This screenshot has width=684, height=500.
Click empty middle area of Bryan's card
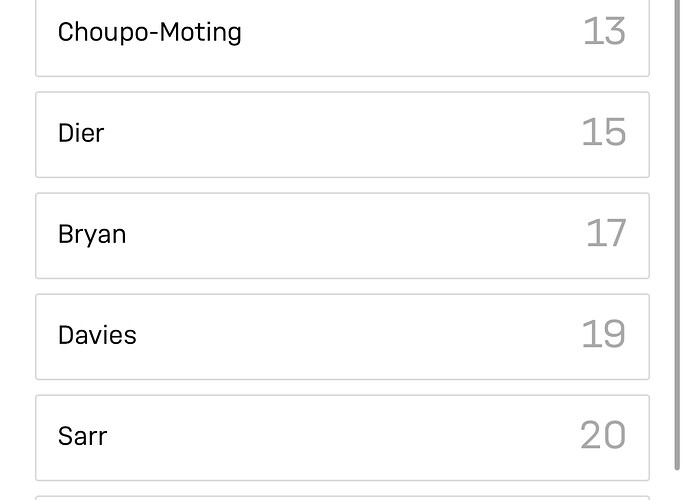(349, 236)
